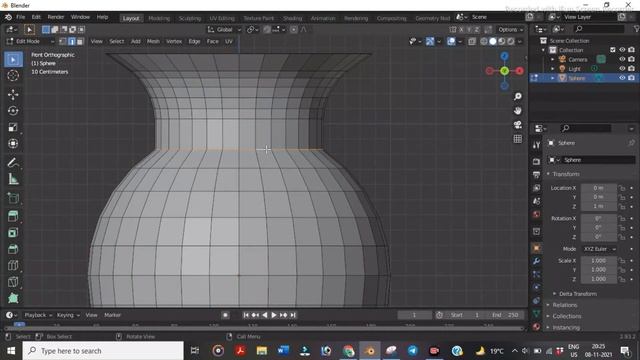Switch to the Sculpting workspace tab
The height and width of the screenshot is (360, 640).
coord(190,18)
